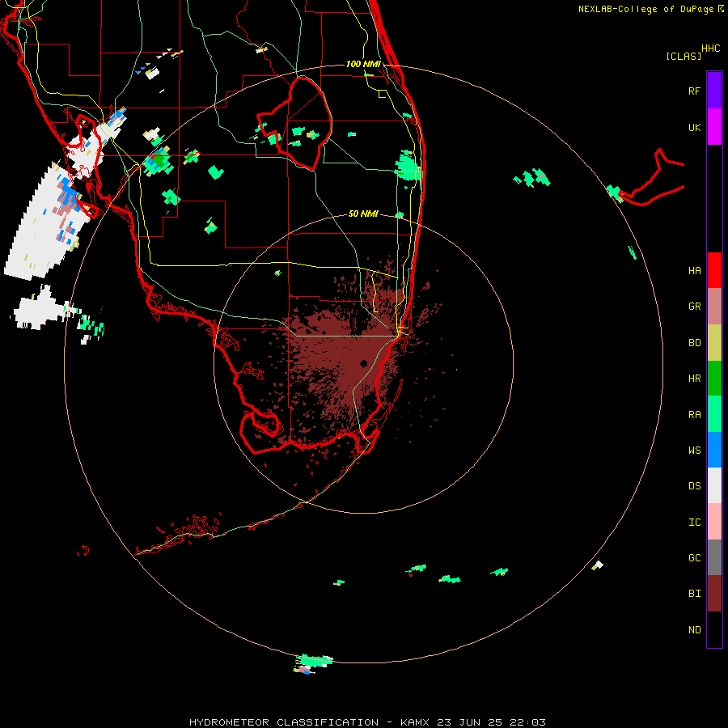
Task: Click the 'ND' legend label
Action: pyautogui.click(x=694, y=630)
